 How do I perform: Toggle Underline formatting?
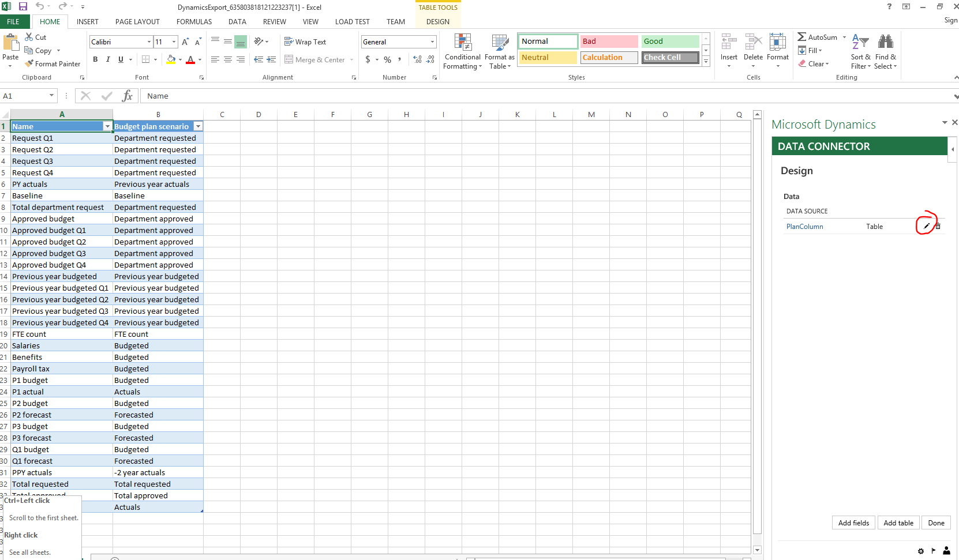(121, 59)
